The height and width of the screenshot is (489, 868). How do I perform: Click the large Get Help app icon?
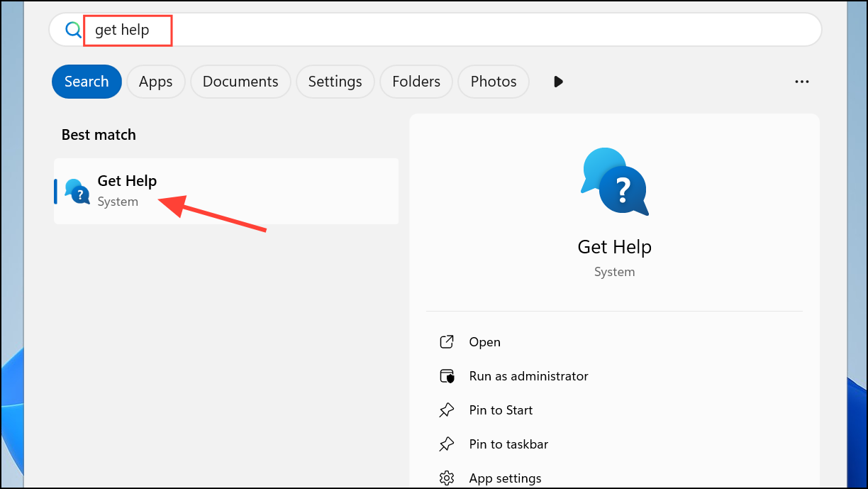[x=614, y=182]
